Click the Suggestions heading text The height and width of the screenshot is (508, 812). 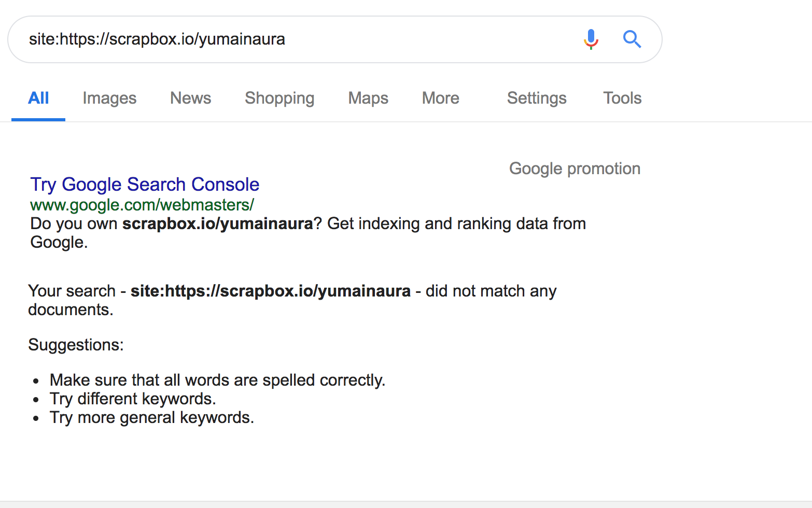[76, 344]
